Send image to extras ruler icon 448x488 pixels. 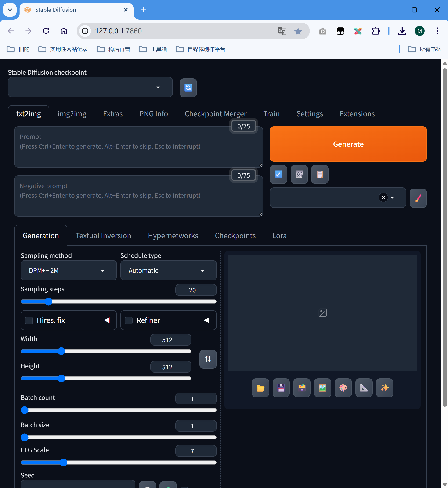364,388
